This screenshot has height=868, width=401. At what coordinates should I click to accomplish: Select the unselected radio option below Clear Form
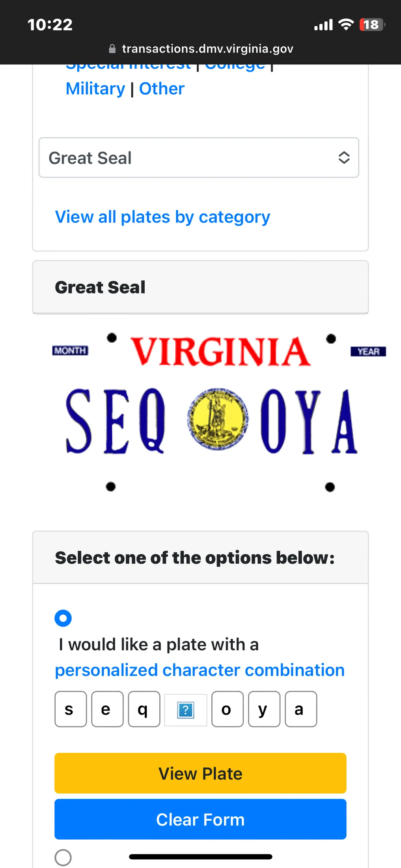[x=63, y=857]
